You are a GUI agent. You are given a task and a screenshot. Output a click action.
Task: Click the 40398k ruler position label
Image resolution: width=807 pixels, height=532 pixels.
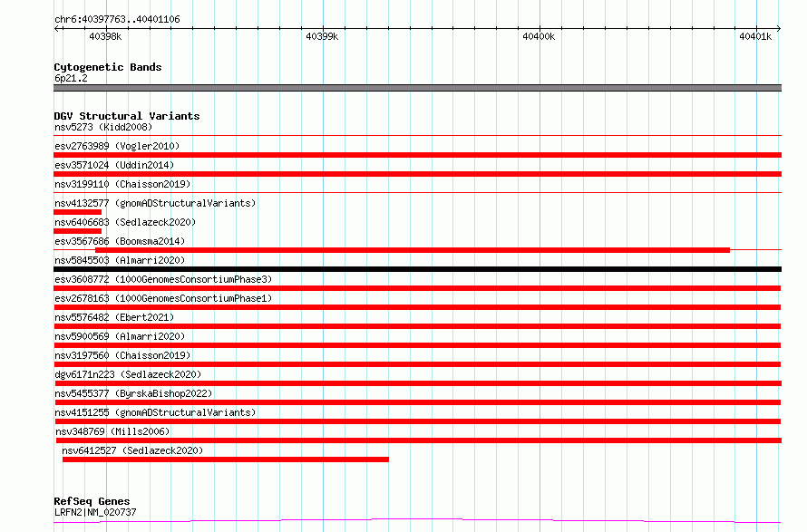[105, 36]
